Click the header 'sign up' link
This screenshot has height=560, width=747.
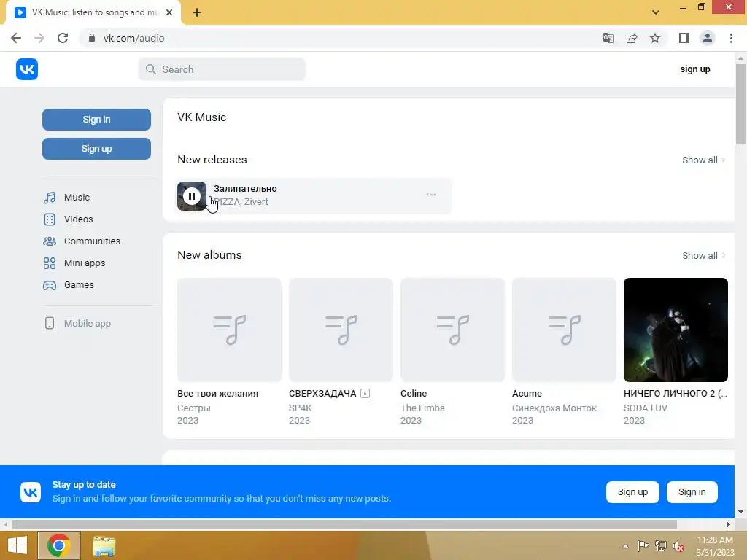(695, 69)
